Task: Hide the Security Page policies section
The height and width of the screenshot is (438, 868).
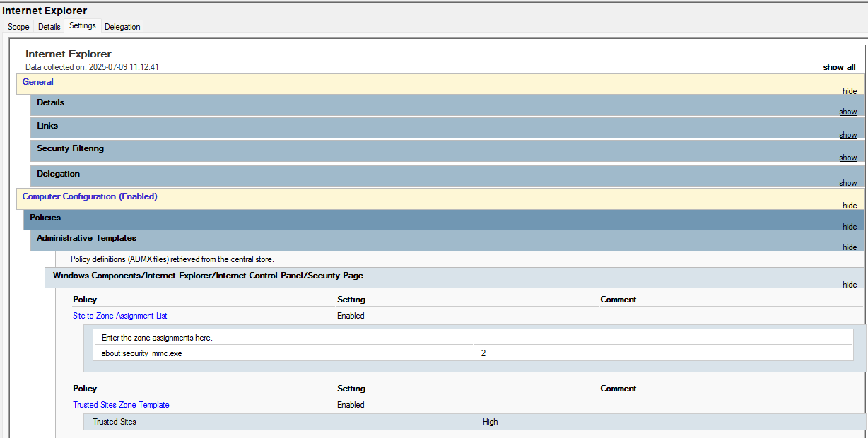Action: click(x=850, y=285)
